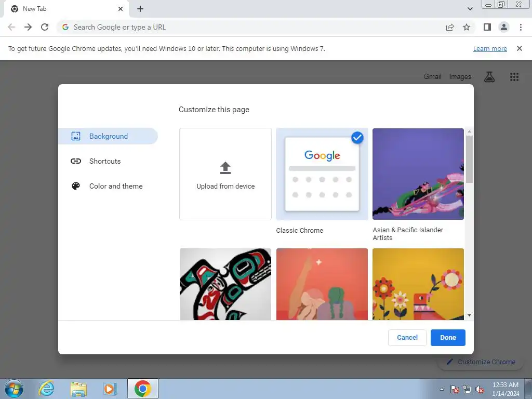Image resolution: width=532 pixels, height=399 pixels.
Task: Reload the page with refresh icon
Action: (x=45, y=27)
